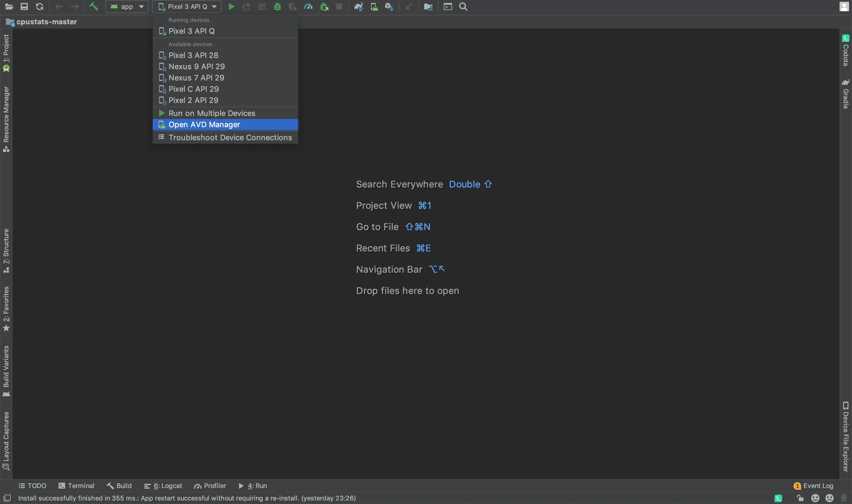
Task: Choose Open AVD Manager menu entry
Action: coord(204,125)
